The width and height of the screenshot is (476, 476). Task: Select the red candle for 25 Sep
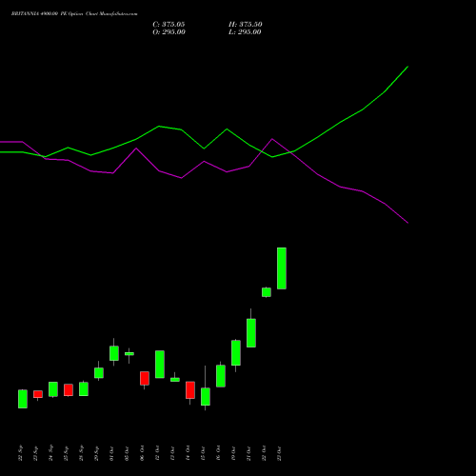[69, 390]
